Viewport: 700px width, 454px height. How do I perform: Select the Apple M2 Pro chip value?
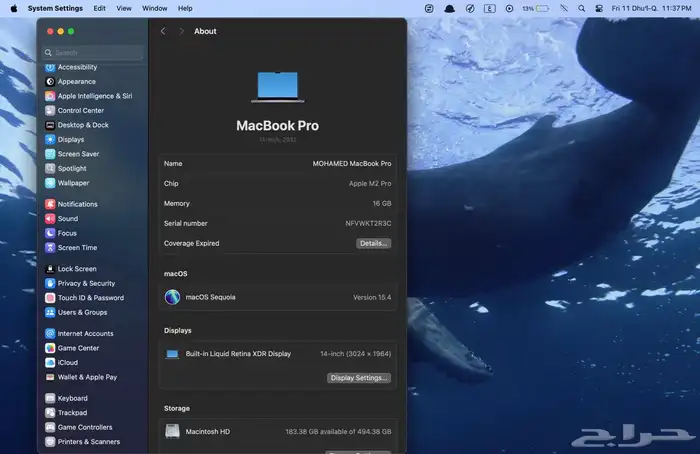point(370,183)
